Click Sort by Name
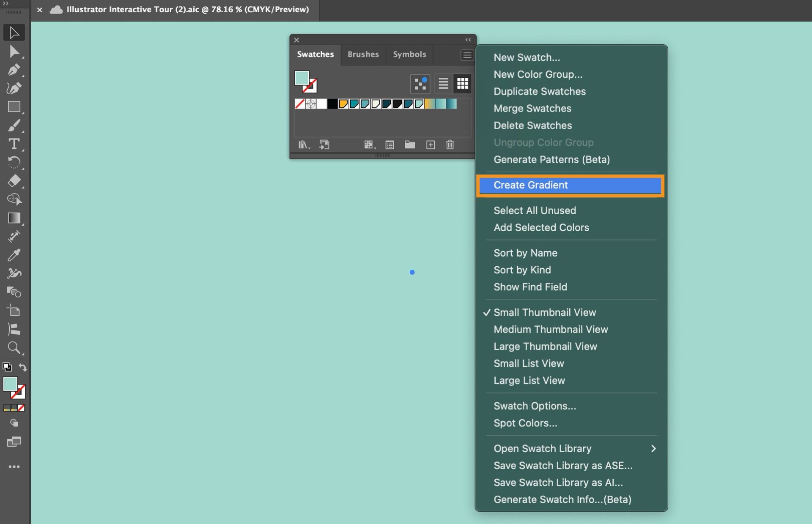 525,253
